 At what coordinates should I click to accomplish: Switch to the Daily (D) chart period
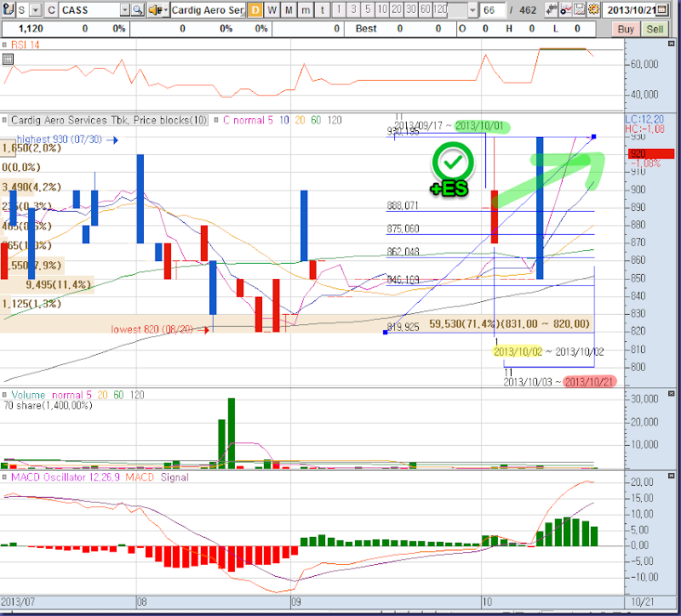255,10
